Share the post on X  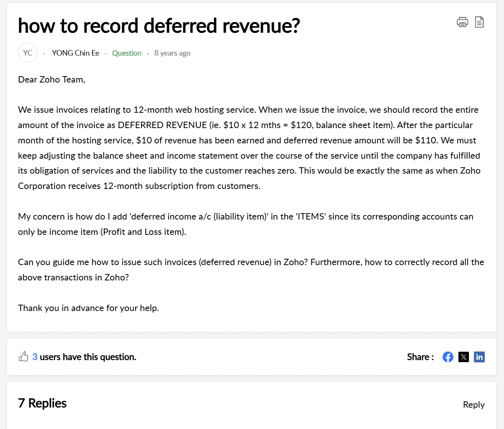point(463,357)
